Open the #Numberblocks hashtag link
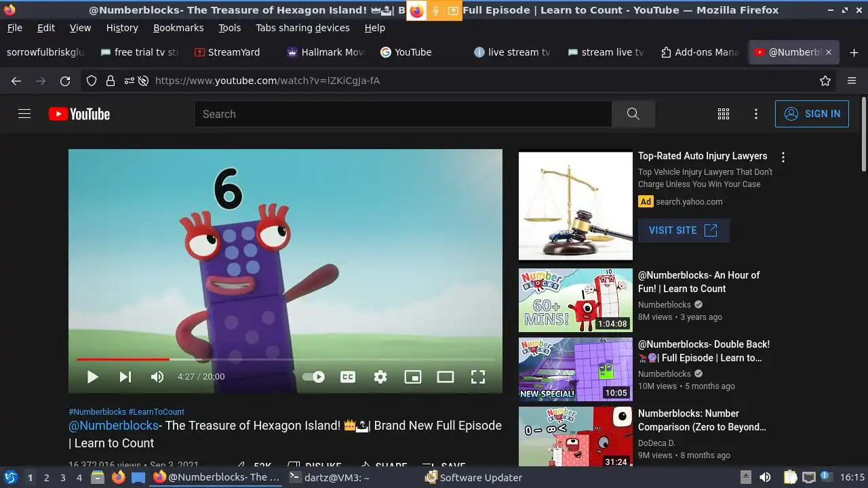The height and width of the screenshot is (488, 868). click(x=97, y=411)
